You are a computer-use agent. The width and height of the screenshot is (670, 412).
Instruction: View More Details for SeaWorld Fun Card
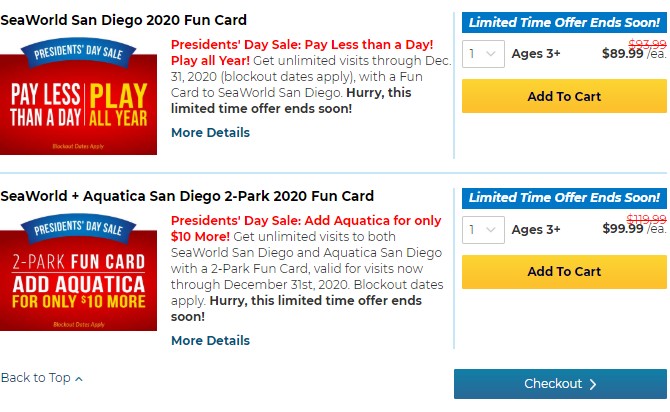click(x=210, y=132)
